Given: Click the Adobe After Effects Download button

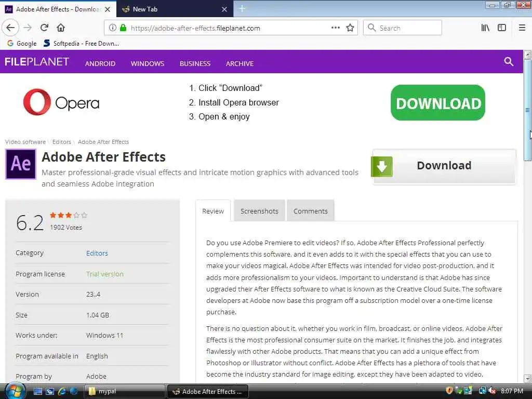Looking at the screenshot, I should 444,167.
